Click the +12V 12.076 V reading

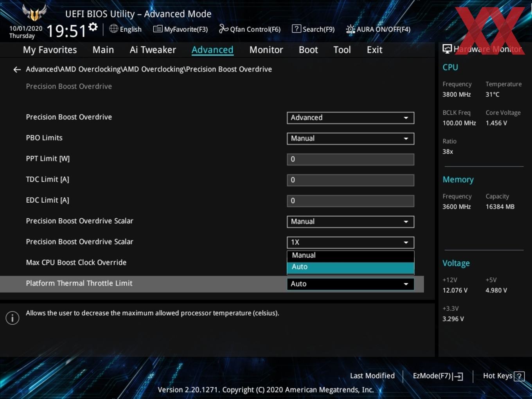click(455, 290)
